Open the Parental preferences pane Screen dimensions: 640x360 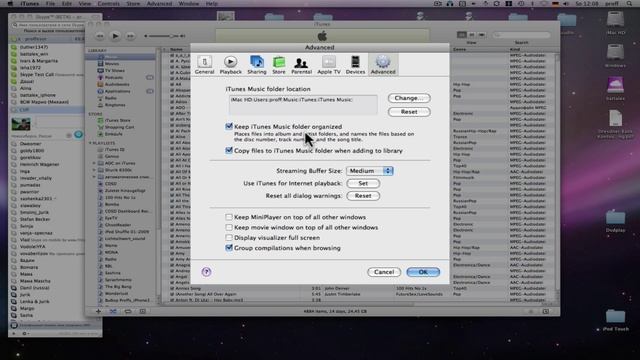[x=301, y=65]
